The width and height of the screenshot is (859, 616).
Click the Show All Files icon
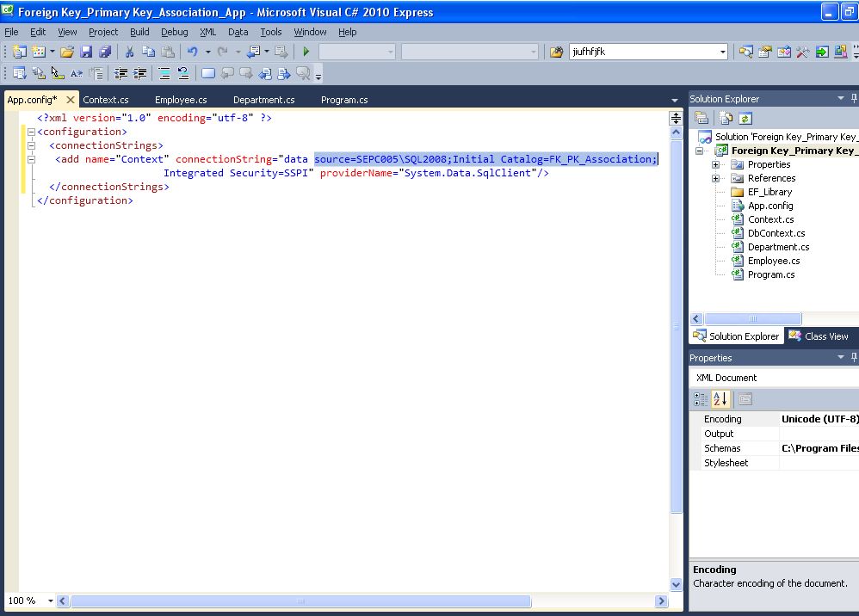pos(726,118)
